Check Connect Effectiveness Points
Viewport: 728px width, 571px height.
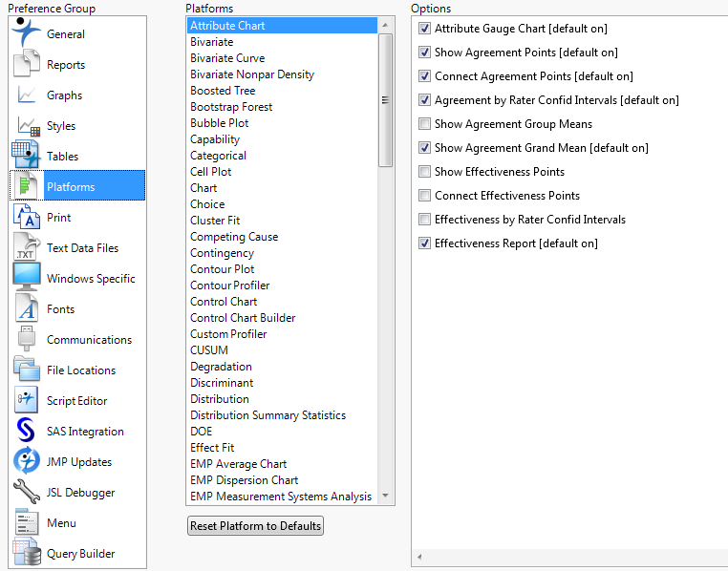coord(424,196)
